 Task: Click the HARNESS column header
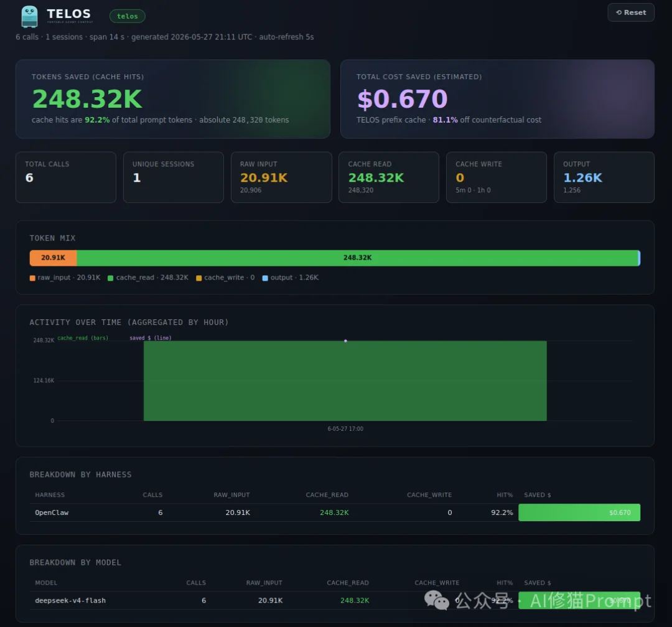(x=50, y=495)
